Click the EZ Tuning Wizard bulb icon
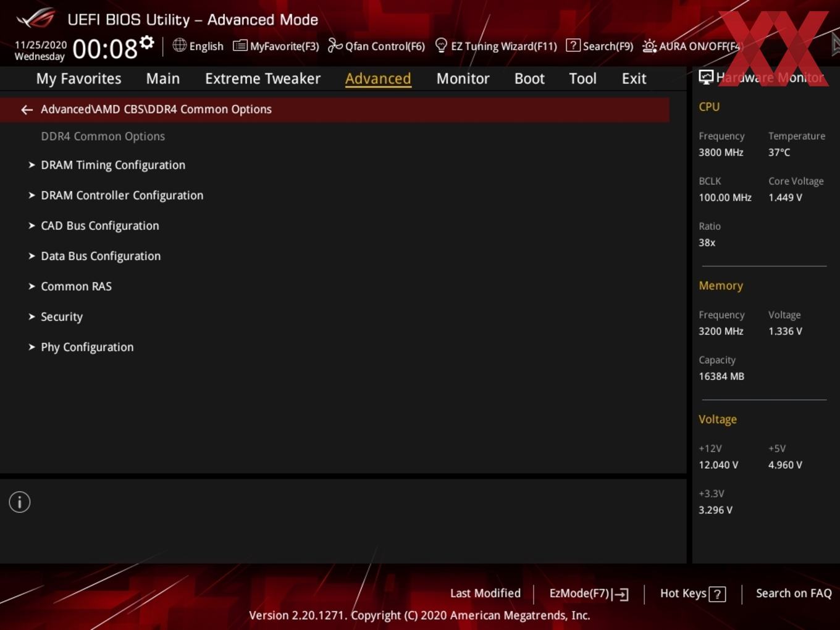The height and width of the screenshot is (630, 840). [x=441, y=45]
